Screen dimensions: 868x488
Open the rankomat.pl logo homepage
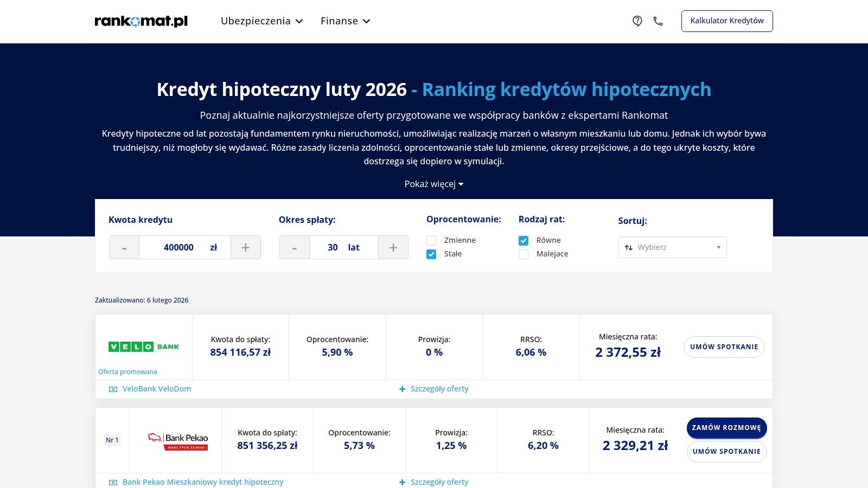141,21
